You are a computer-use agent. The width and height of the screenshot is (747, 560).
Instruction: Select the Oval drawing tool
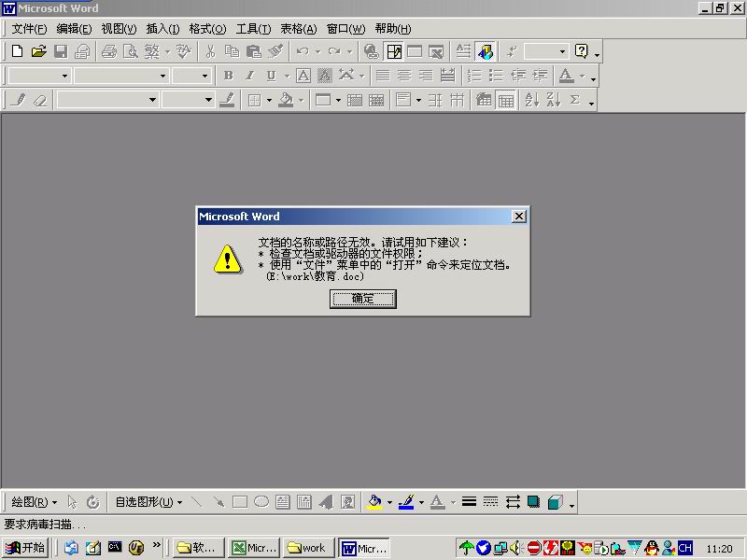[x=261, y=502]
